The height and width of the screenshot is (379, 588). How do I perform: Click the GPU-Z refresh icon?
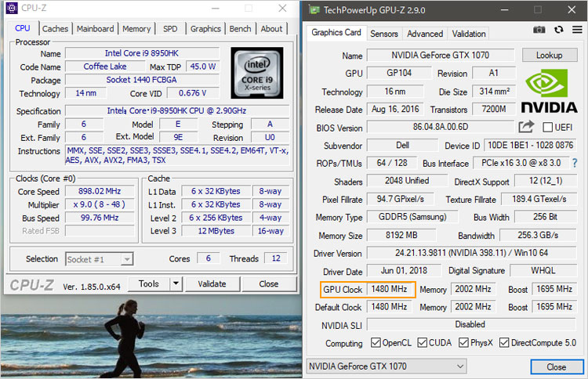(558, 30)
